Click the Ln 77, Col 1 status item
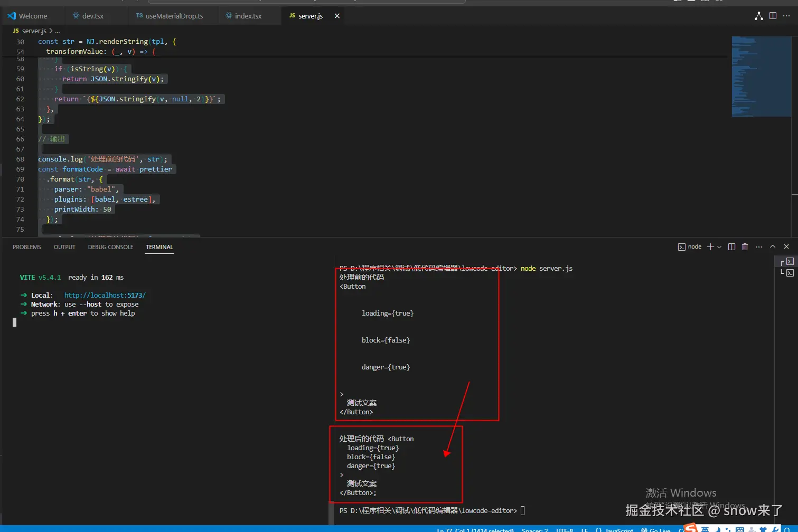The image size is (798, 532). coord(475,530)
